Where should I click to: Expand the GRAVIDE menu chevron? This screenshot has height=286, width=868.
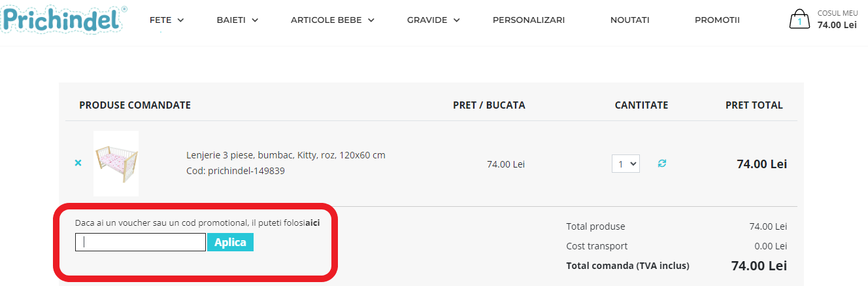click(456, 20)
